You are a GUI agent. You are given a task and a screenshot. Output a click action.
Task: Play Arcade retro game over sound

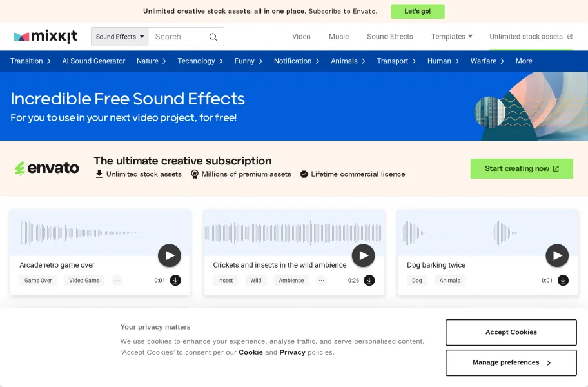point(170,255)
